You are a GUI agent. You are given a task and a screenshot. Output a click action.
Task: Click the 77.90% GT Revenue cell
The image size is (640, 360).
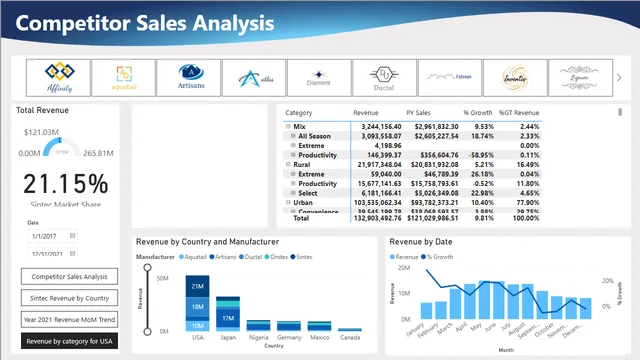click(x=528, y=202)
